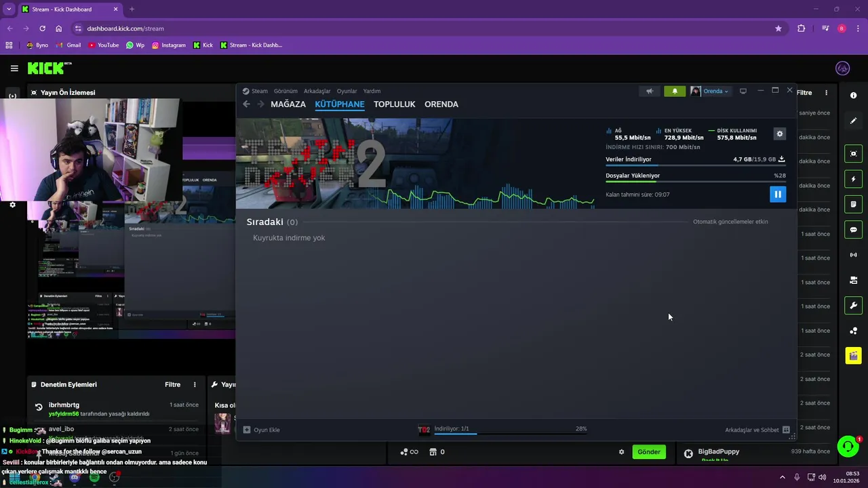Click the BigBadPuppy entry
The image size is (868, 488).
pos(756,452)
